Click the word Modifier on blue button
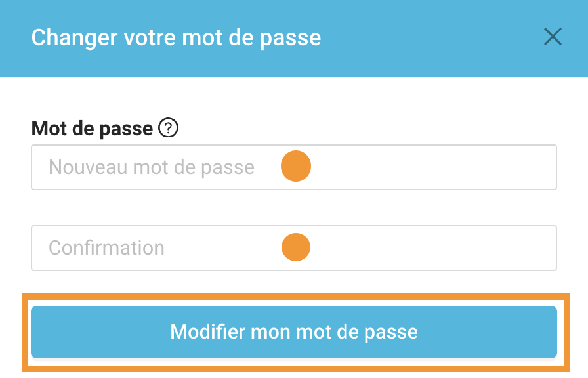Image resolution: width=588 pixels, height=378 pixels. (x=208, y=332)
